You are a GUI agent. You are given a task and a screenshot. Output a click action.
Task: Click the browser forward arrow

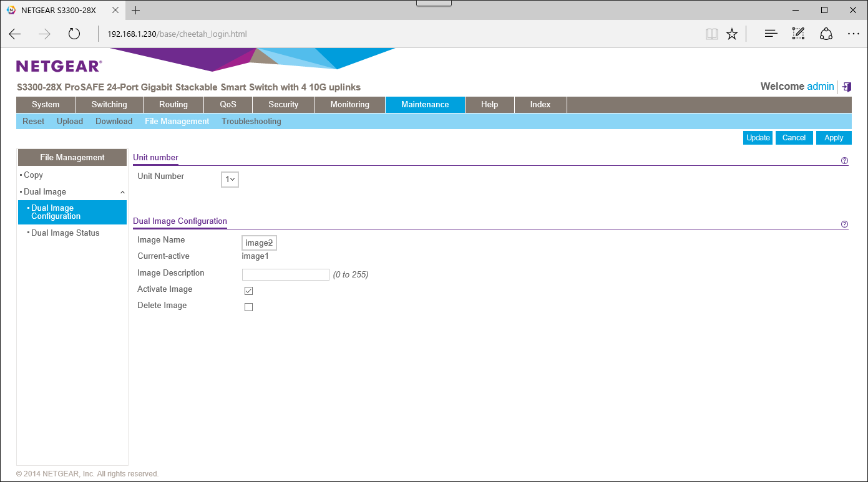[44, 34]
